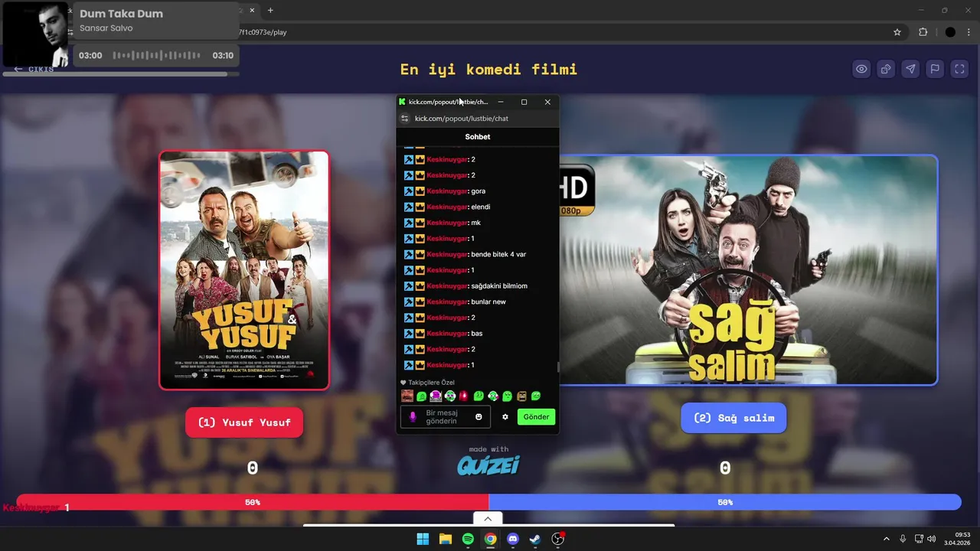Click the chat message 'gora'
Viewport: 980px width, 551px height.
pyautogui.click(x=479, y=191)
